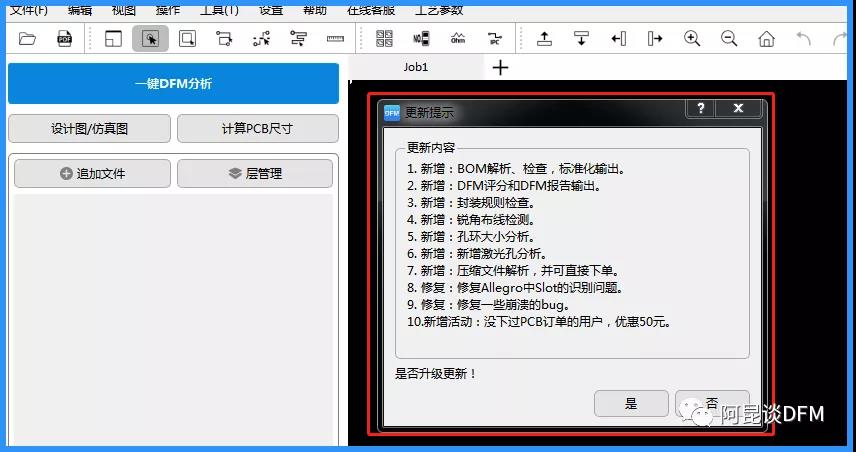The width and height of the screenshot is (856, 452).
Task: Click the 追加文件 button
Action: 92,174
